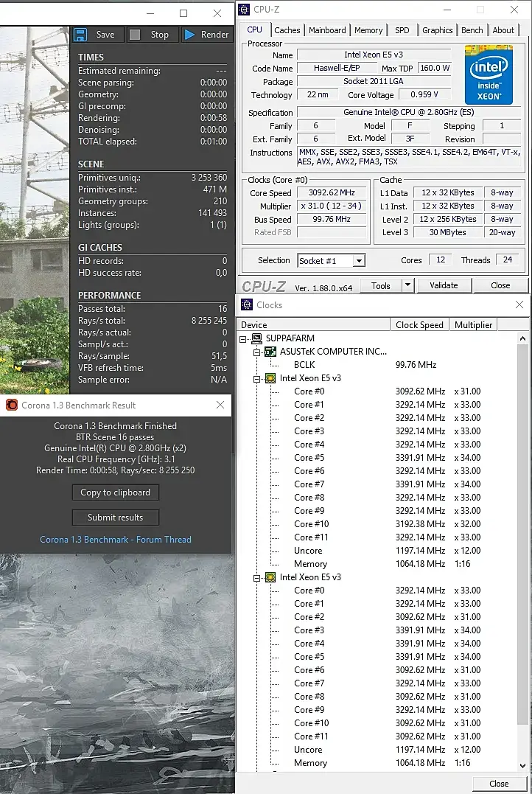The image size is (532, 794).
Task: Click the Core Speed value 3092.62 MHz
Action: [332, 192]
